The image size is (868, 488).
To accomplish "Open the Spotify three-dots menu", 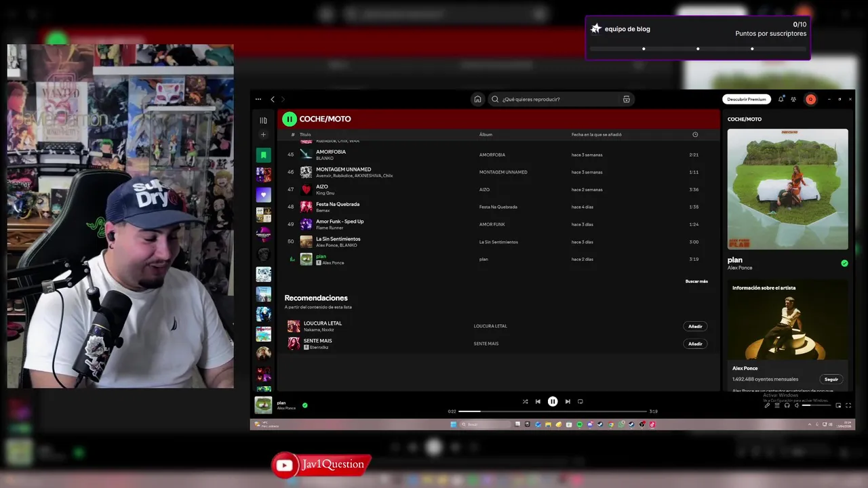I will point(258,99).
